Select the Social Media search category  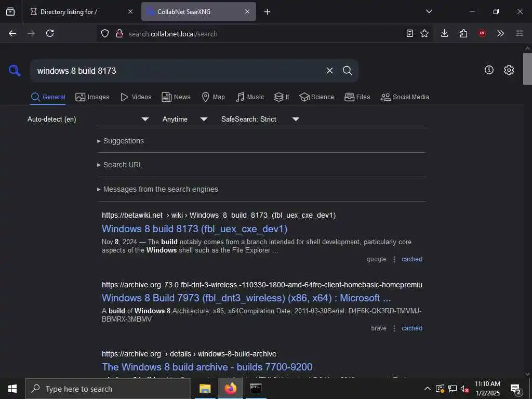click(x=405, y=97)
